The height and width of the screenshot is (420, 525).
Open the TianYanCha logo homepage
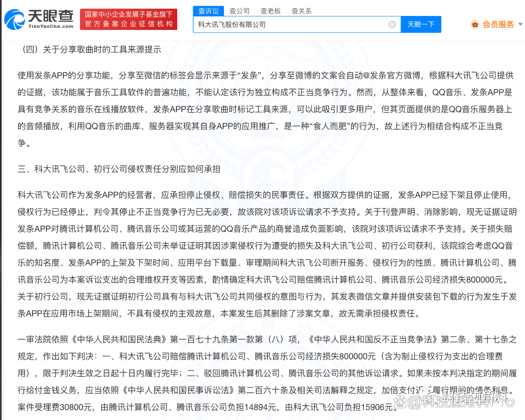(39, 19)
